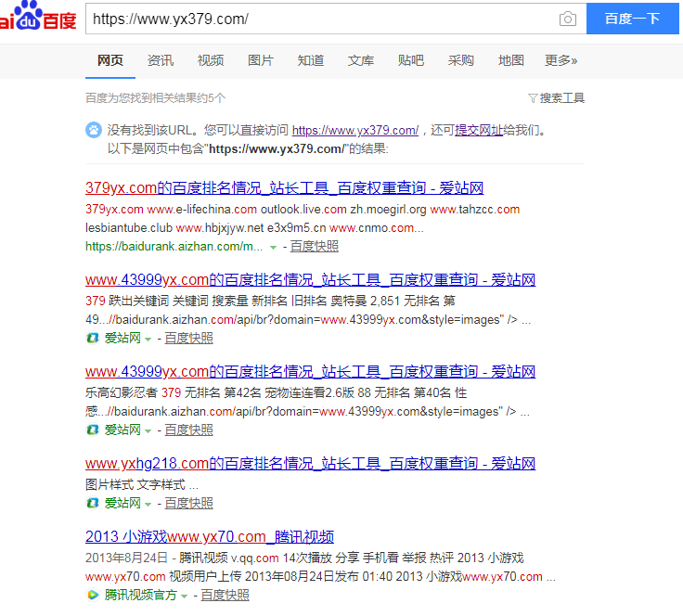The width and height of the screenshot is (683, 616).
Task: Open second www.43999yx.com result above 乐高幻影忍者
Action: coord(310,372)
